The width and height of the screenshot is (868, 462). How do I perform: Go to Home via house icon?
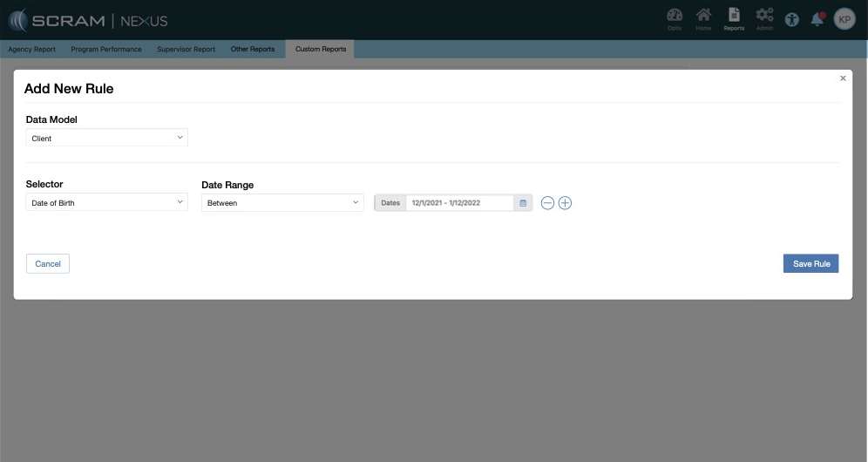point(703,17)
